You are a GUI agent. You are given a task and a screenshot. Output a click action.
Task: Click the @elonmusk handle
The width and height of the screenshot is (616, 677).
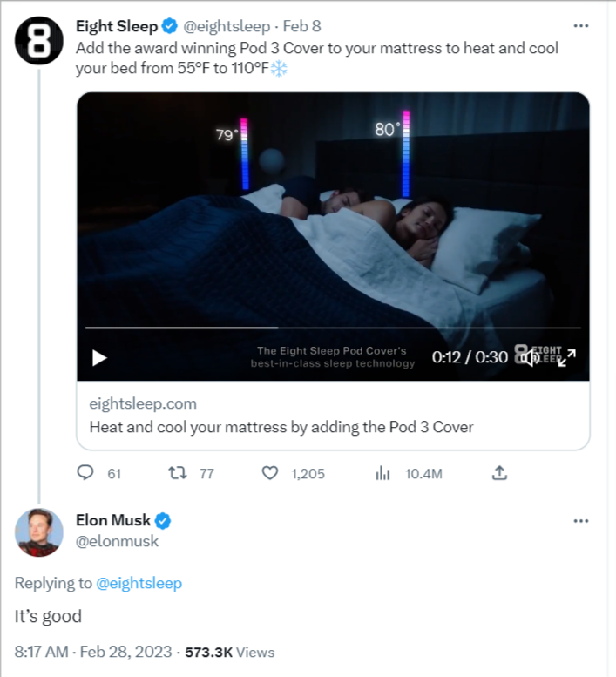[x=118, y=541]
